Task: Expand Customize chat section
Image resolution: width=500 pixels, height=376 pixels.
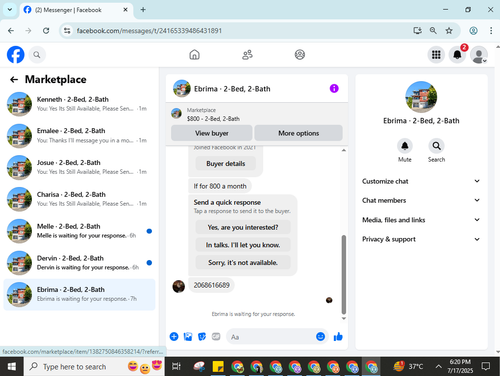Action: pyautogui.click(x=421, y=181)
